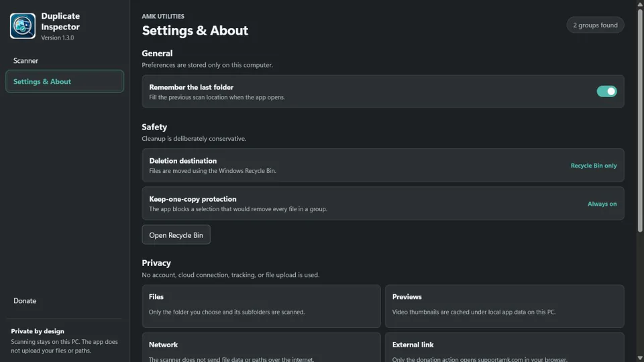Click 'Fill the previous scan location' description

217,97
